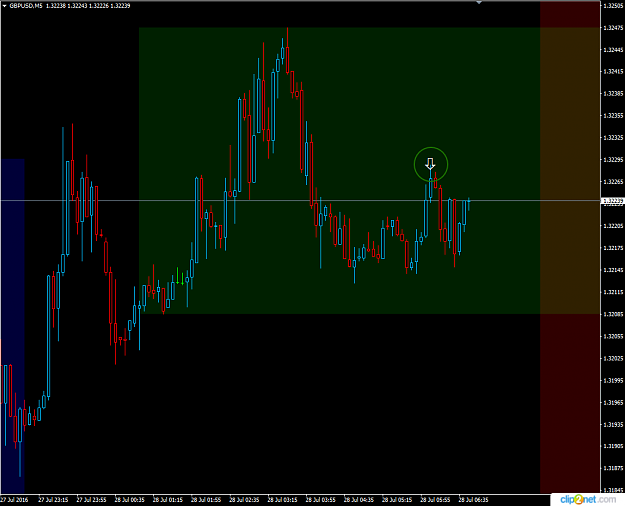Click the 28 Jul 04:35 time label
This screenshot has width=625, height=506.
359,500
